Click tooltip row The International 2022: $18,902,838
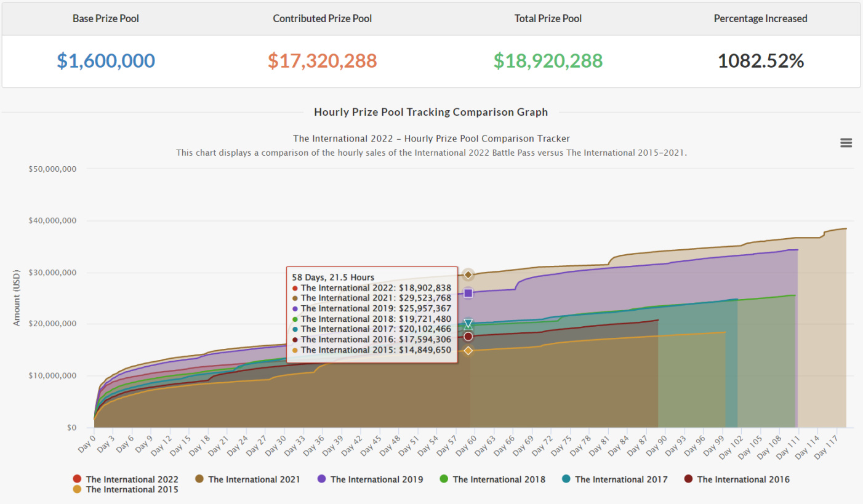Image resolution: width=863 pixels, height=504 pixels. tap(372, 288)
